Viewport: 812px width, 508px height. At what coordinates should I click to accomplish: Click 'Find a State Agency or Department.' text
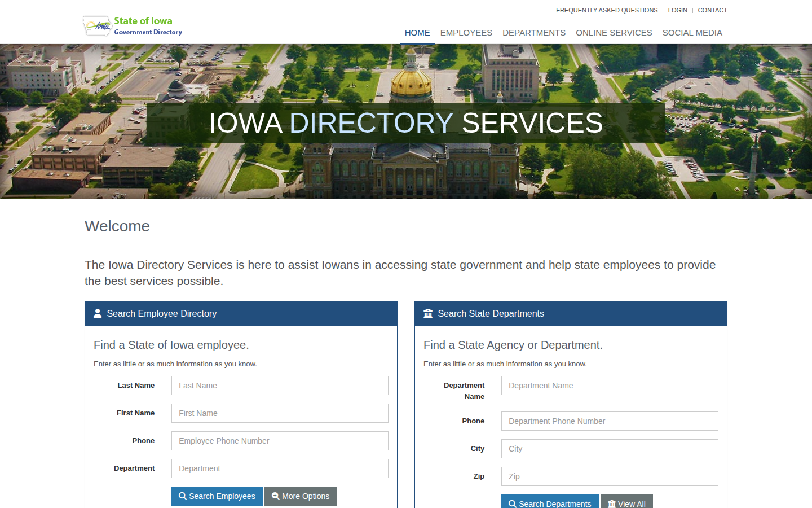click(513, 345)
